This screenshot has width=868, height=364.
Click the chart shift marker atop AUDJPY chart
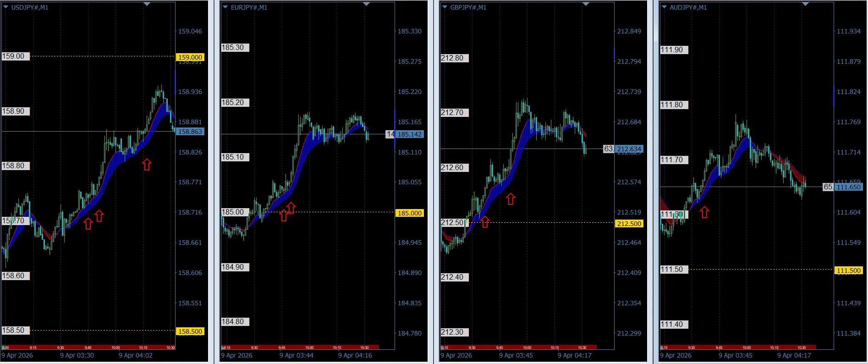click(805, 4)
